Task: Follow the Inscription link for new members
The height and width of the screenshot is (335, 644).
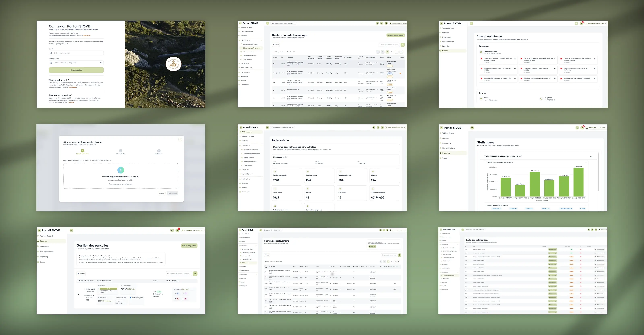Action: pos(73,87)
